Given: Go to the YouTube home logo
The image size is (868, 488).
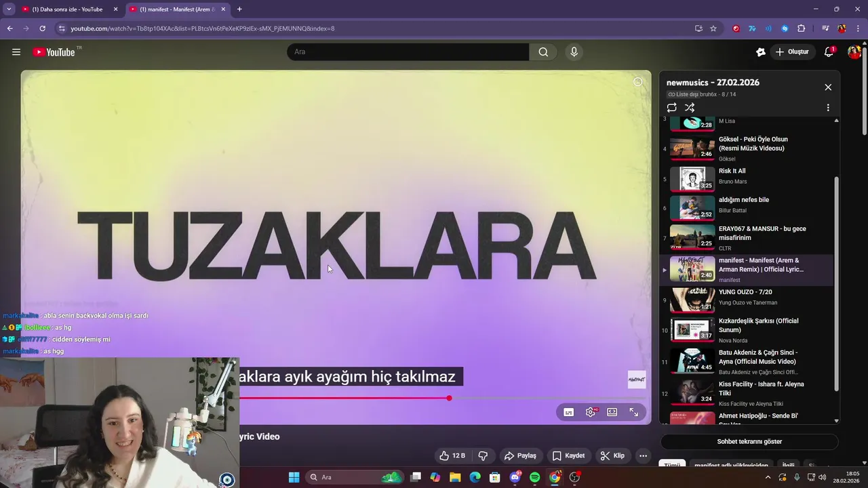Looking at the screenshot, I should point(54,52).
